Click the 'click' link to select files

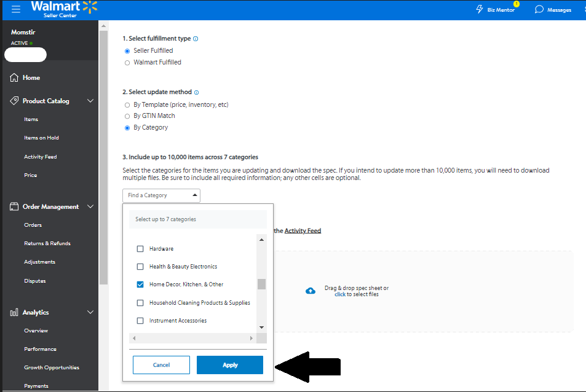(x=339, y=294)
